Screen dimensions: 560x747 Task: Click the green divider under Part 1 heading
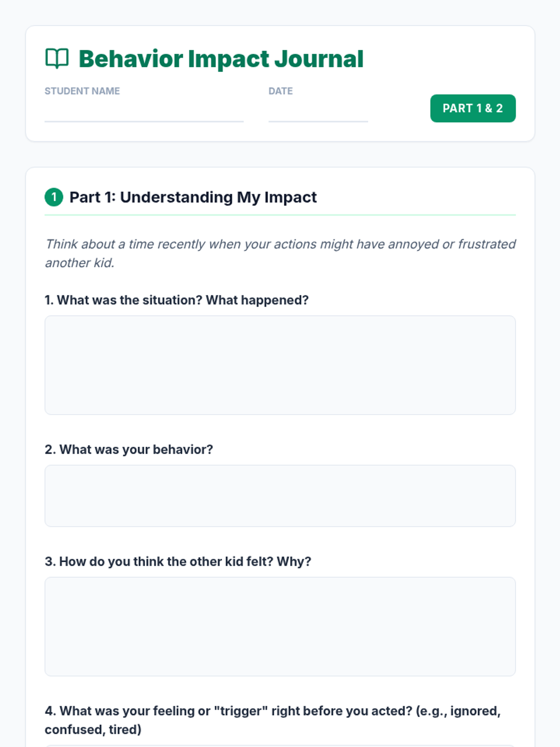point(280,215)
